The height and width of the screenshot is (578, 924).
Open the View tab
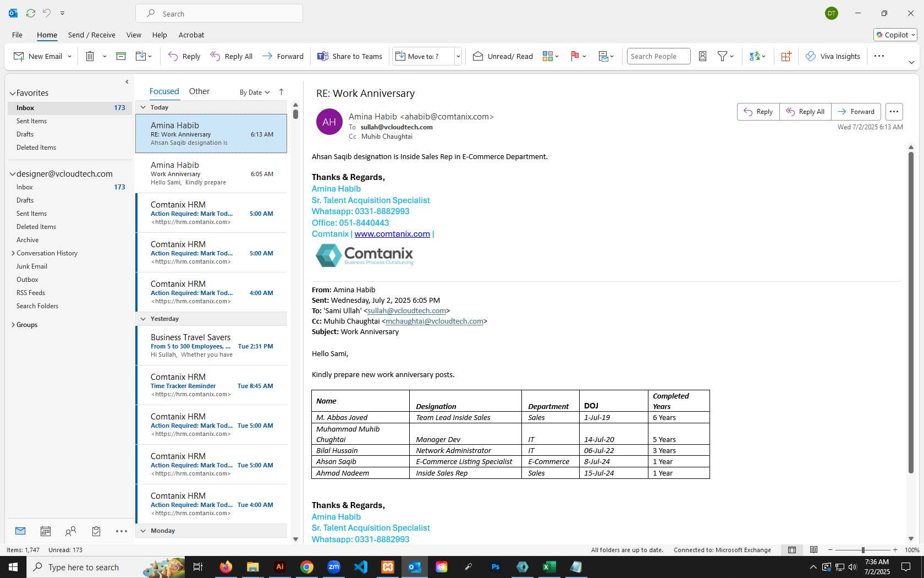pos(134,35)
